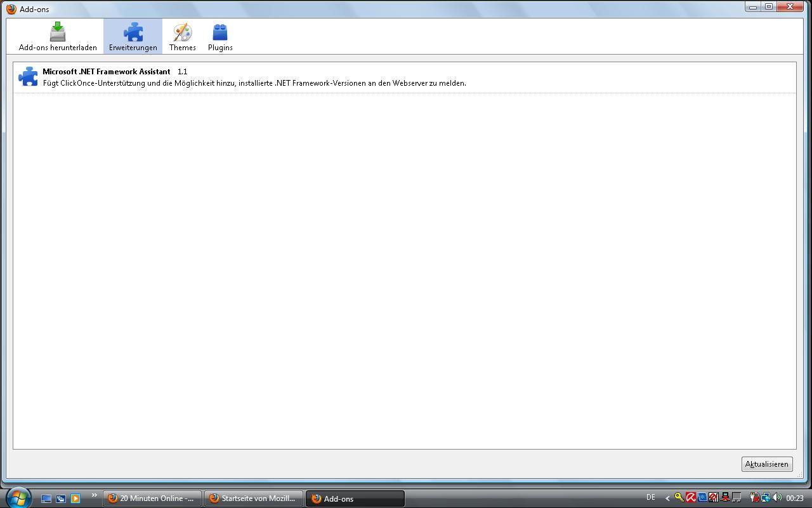Close the Add-ons window
Image resolution: width=812 pixels, height=508 pixels.
[x=790, y=7]
